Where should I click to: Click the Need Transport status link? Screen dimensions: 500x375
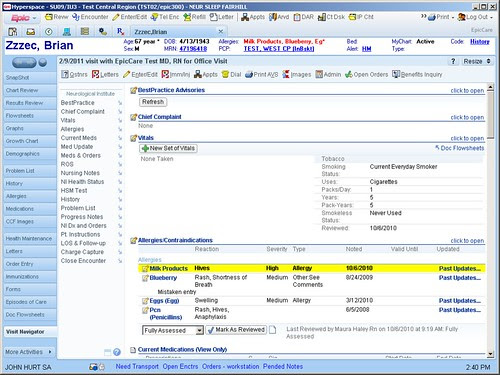[137, 366]
